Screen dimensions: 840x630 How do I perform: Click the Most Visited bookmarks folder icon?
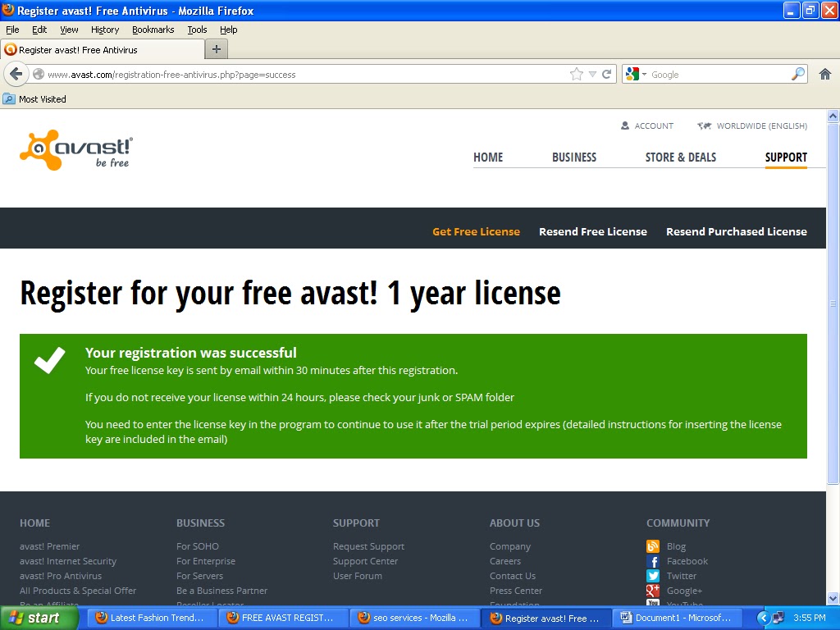tap(9, 99)
